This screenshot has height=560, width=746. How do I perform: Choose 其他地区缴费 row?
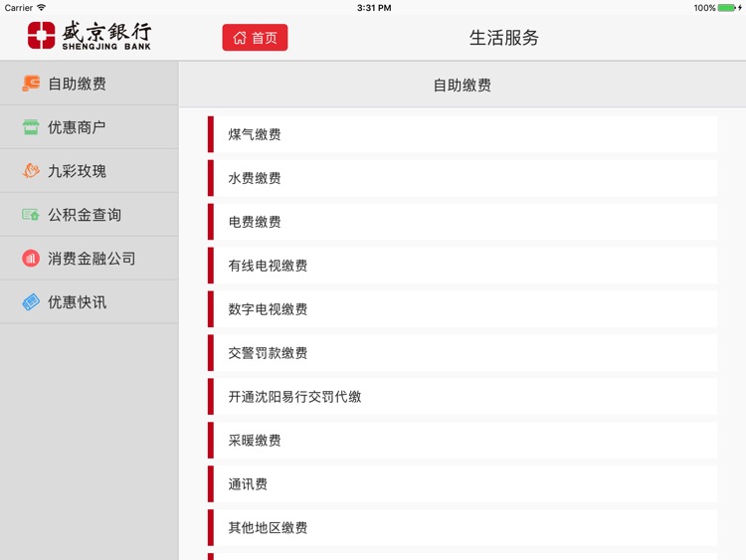[463, 527]
